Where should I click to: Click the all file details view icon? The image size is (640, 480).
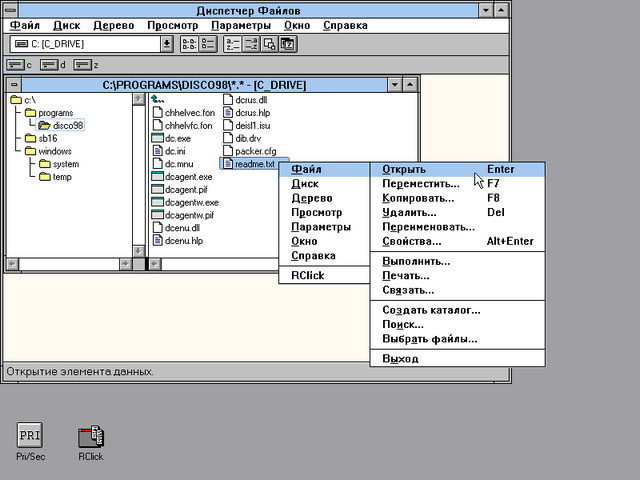tap(208, 44)
